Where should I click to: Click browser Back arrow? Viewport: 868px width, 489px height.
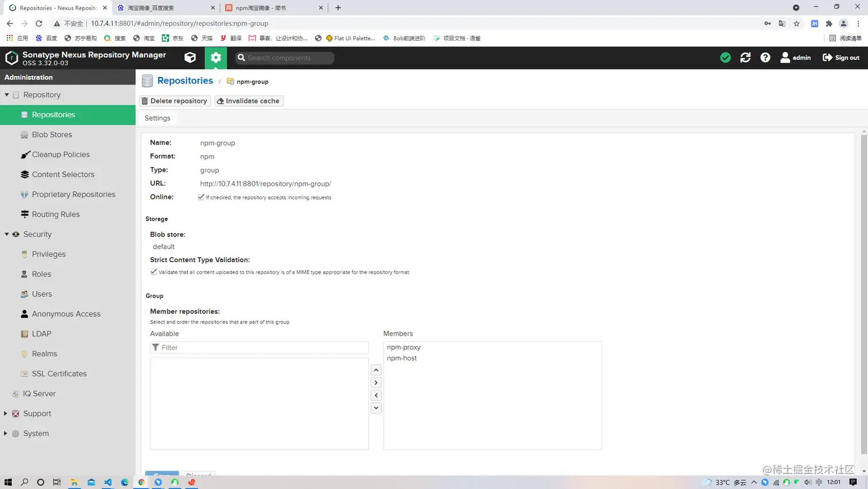coord(10,24)
